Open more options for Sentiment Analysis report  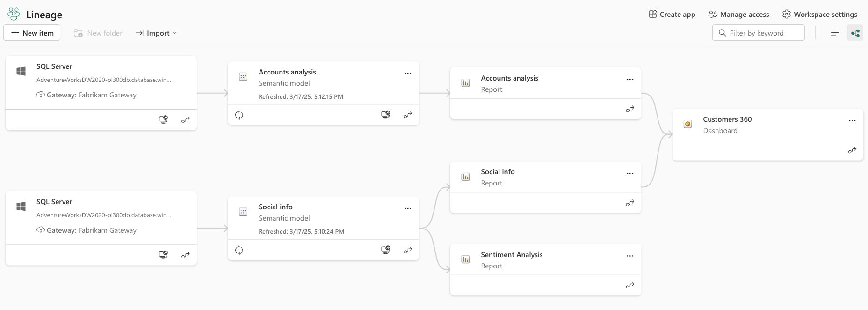[630, 256]
